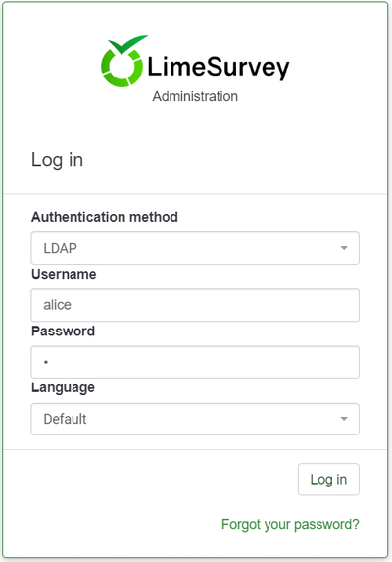Click the Default text in Language selector

(65, 419)
